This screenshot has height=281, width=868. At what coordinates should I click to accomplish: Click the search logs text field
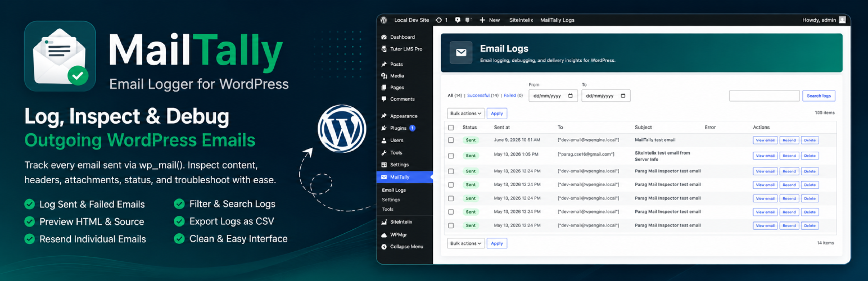(x=764, y=96)
